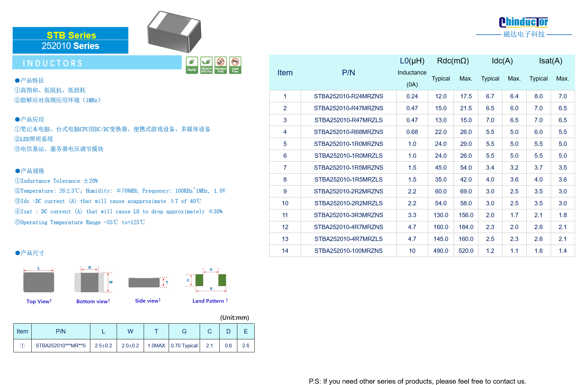Click the STB Series title banner
The image size is (588, 385).
71,34
